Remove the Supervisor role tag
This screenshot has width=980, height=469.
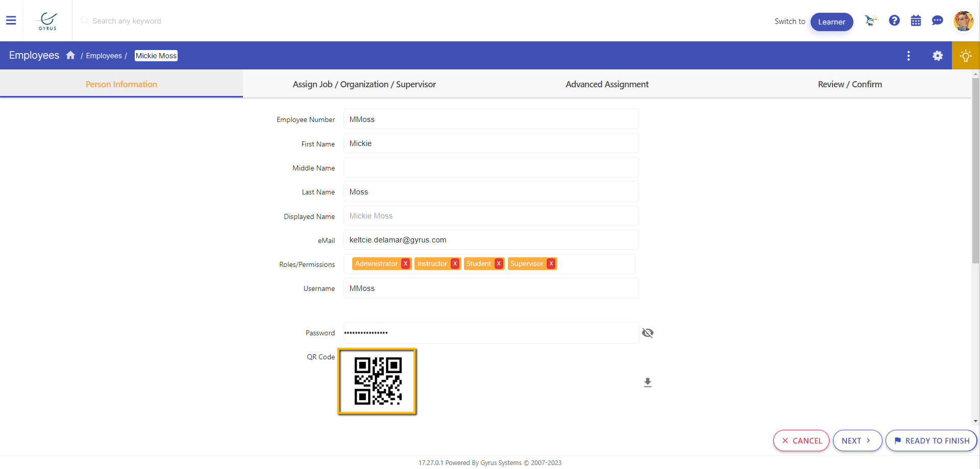coord(551,264)
